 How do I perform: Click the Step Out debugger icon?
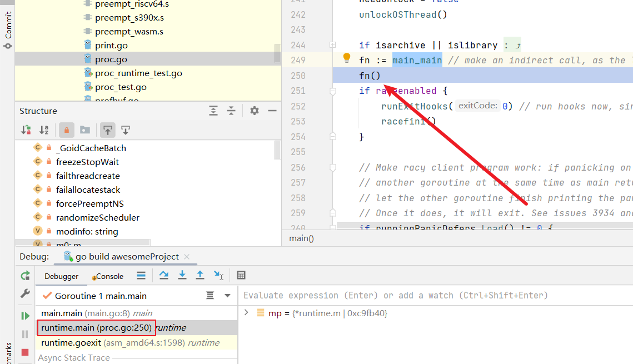[200, 276]
